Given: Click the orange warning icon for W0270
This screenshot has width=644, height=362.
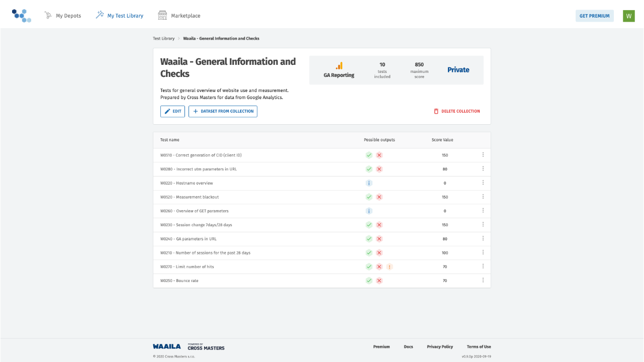Looking at the screenshot, I should tap(390, 267).
